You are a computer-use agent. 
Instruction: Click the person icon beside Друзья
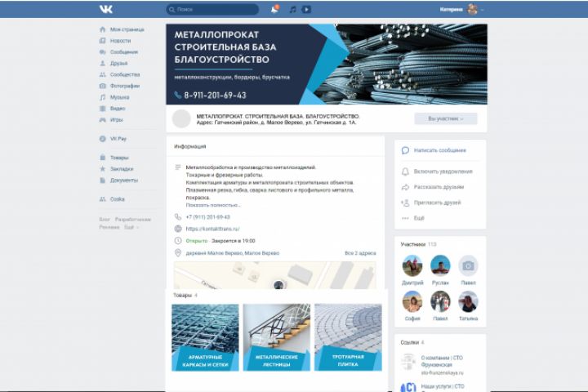[x=102, y=63]
